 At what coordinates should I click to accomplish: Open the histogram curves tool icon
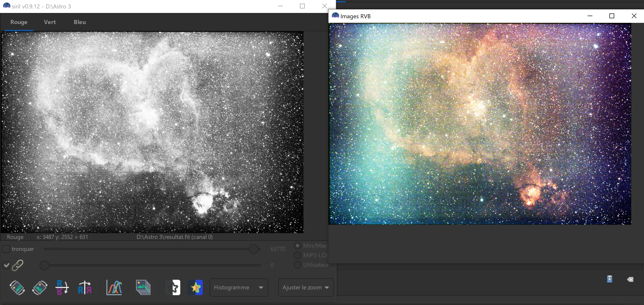click(x=114, y=287)
